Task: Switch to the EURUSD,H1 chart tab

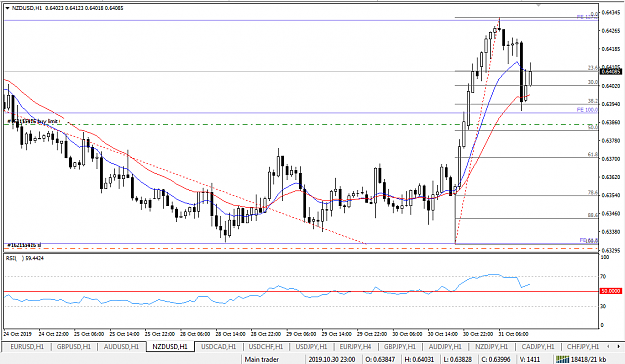Action: pyautogui.click(x=26, y=346)
